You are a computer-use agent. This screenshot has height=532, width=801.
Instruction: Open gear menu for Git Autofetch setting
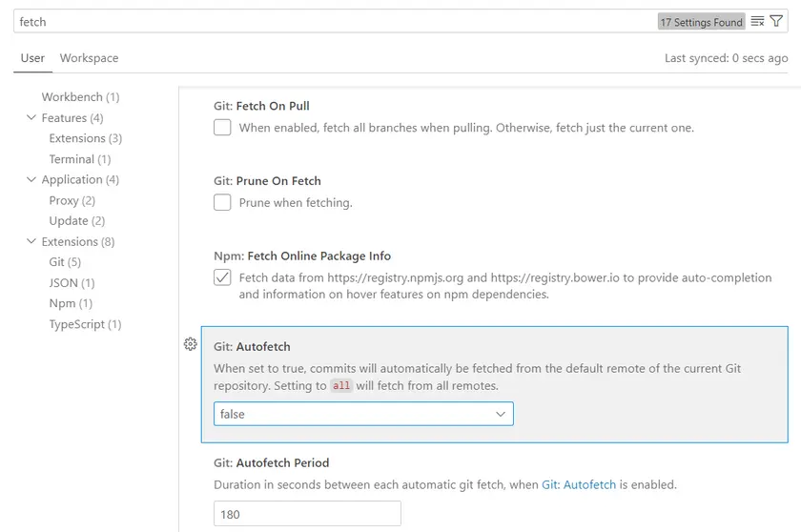point(191,344)
